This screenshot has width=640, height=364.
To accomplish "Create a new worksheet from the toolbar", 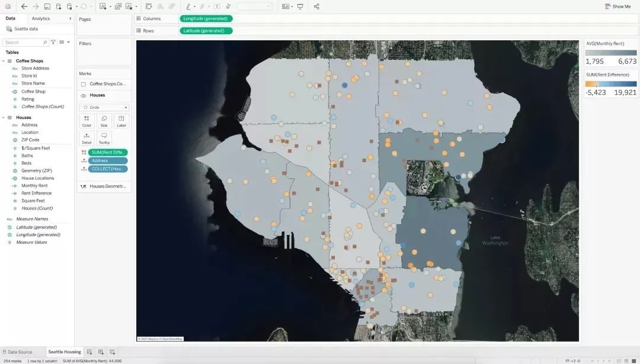I will click(103, 7).
